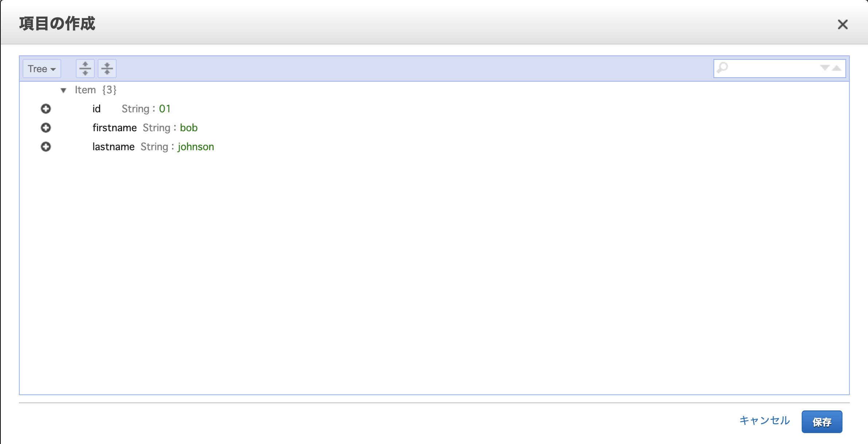Go to next search result arrow

point(825,68)
